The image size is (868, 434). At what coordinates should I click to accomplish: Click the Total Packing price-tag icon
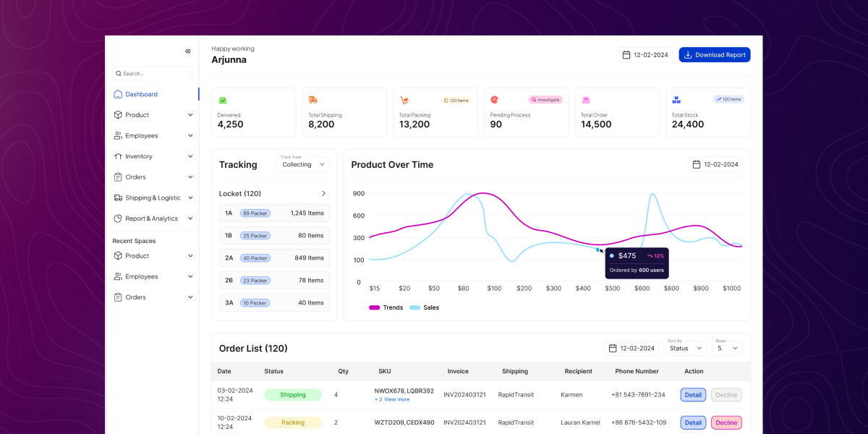click(x=403, y=101)
